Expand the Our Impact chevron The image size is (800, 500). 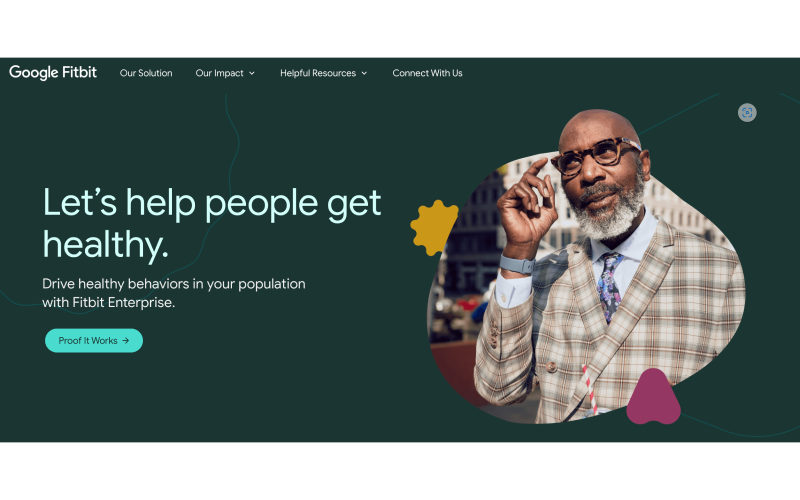coord(252,73)
